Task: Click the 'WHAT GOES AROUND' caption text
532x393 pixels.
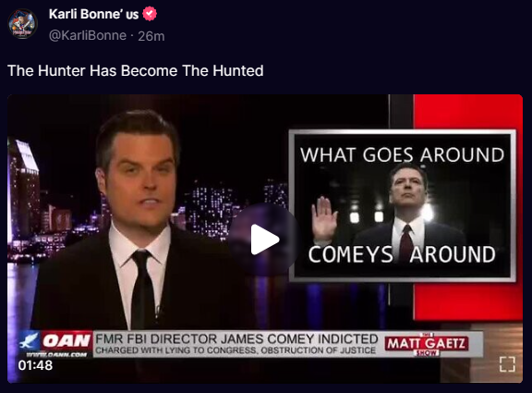Action: click(x=403, y=154)
